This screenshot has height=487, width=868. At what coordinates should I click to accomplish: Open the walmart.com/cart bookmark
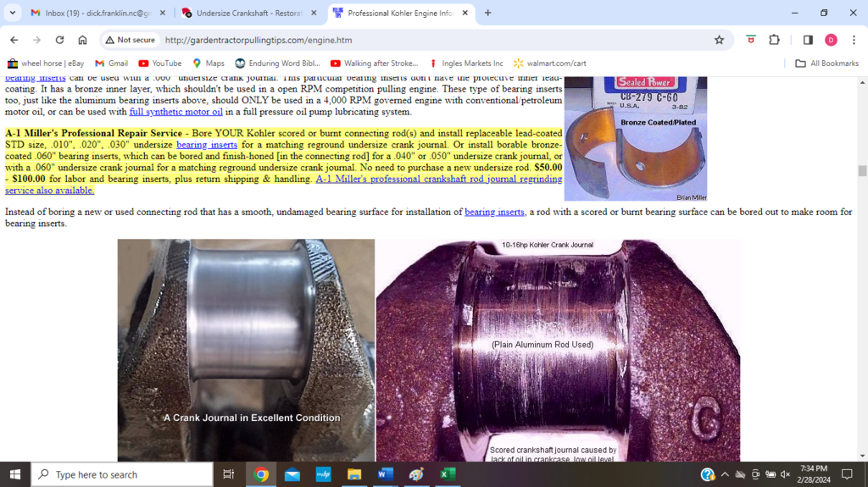click(x=549, y=63)
